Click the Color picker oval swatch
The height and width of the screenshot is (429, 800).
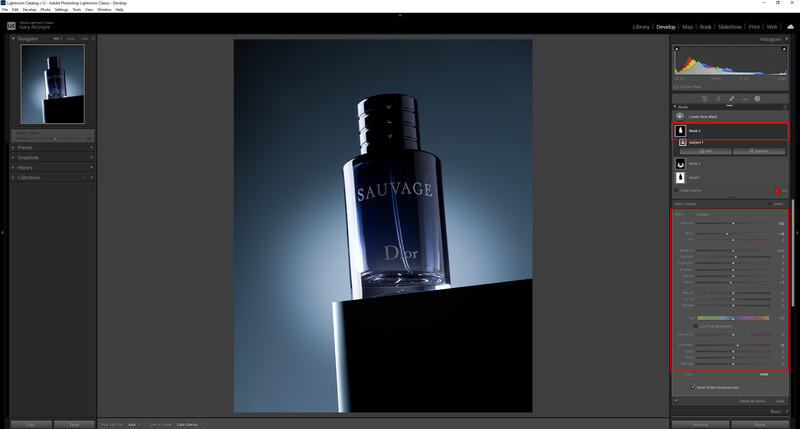click(764, 374)
